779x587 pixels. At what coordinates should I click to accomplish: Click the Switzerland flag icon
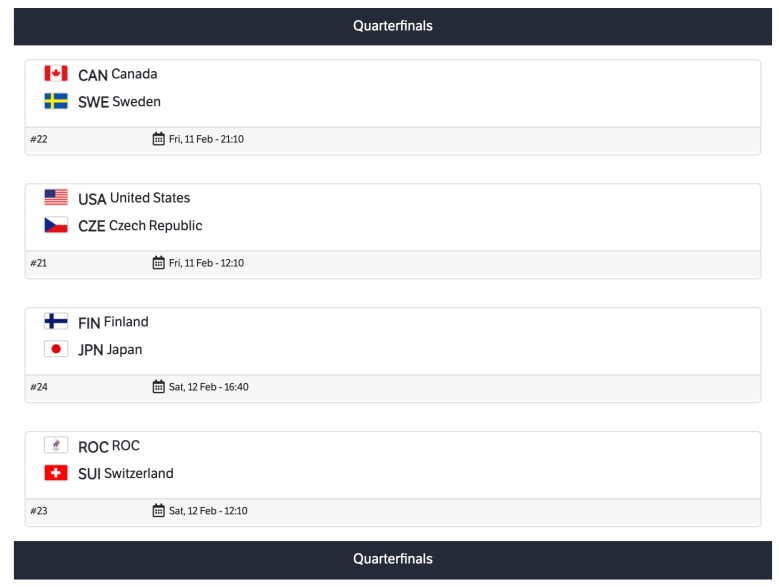pos(56,473)
